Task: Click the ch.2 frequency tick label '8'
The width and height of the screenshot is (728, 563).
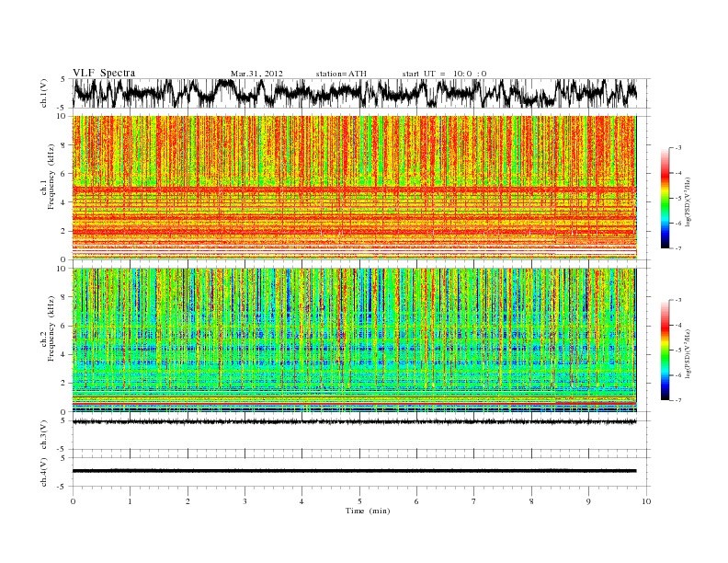Action: pyautogui.click(x=64, y=297)
